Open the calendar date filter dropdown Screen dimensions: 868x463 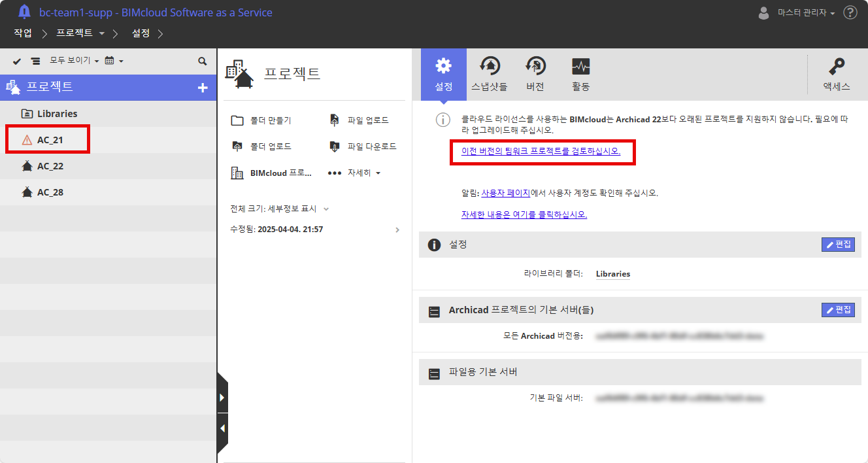(114, 61)
